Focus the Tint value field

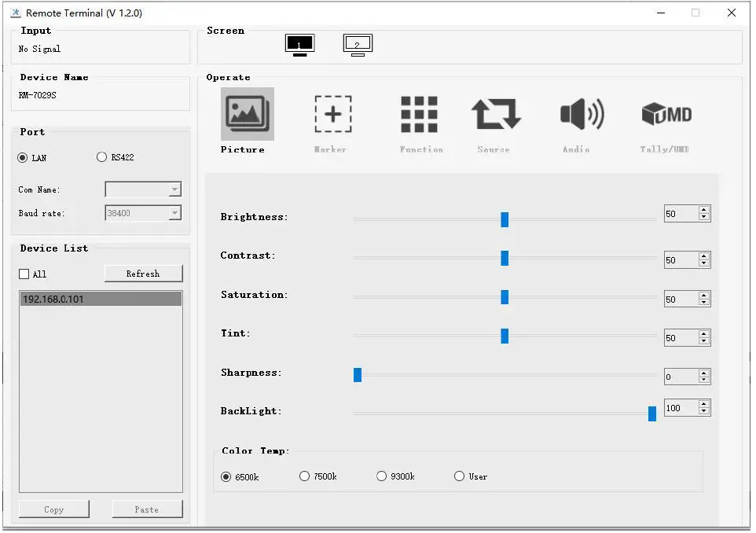pos(681,338)
